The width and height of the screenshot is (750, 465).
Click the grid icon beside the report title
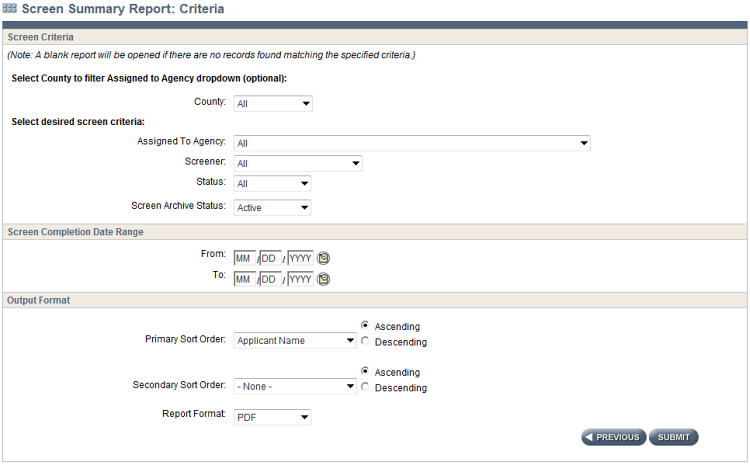10,8
